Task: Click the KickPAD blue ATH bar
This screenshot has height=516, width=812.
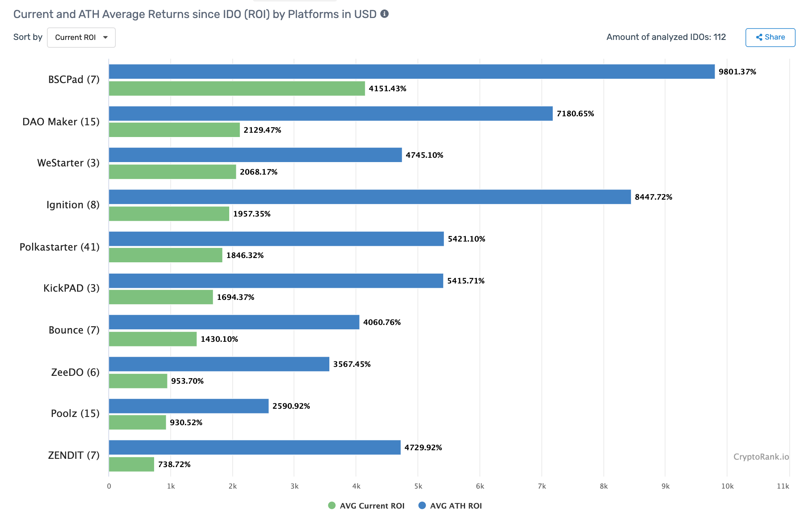Action: click(x=276, y=281)
